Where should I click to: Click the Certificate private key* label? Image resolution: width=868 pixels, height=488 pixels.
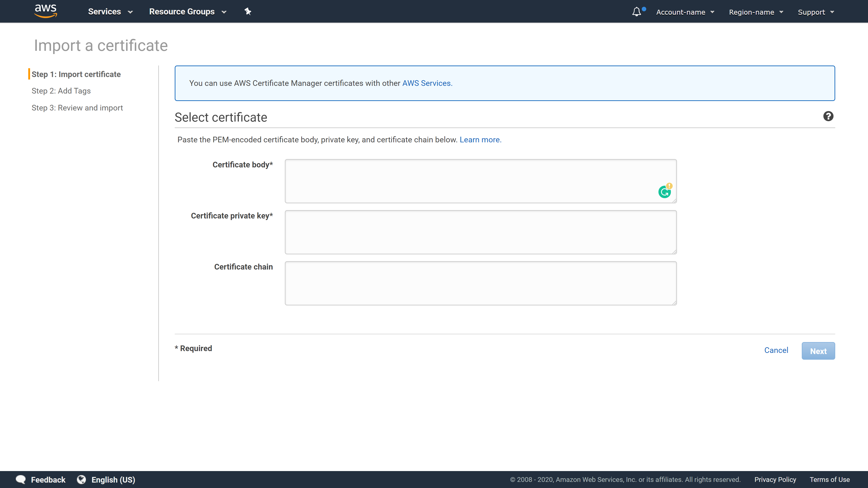click(232, 216)
